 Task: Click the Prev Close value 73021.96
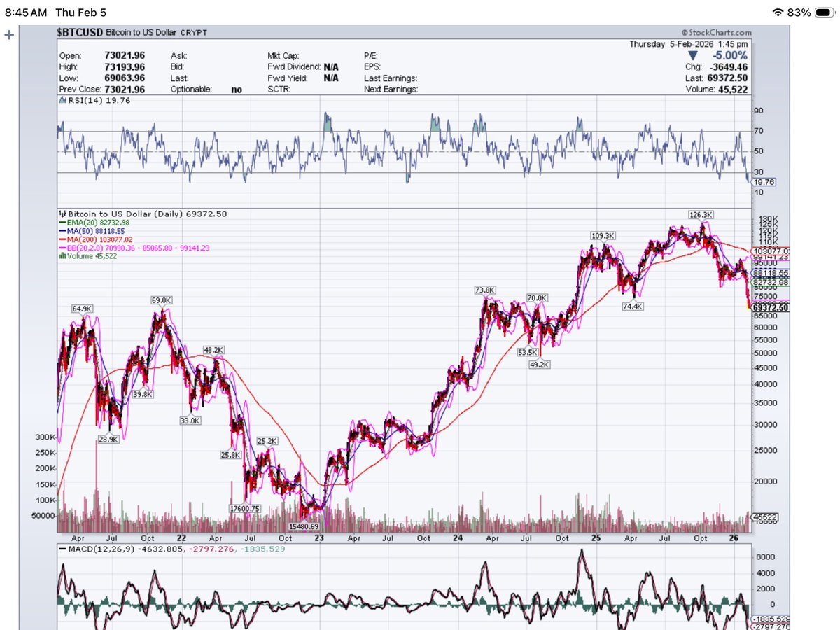(126, 90)
